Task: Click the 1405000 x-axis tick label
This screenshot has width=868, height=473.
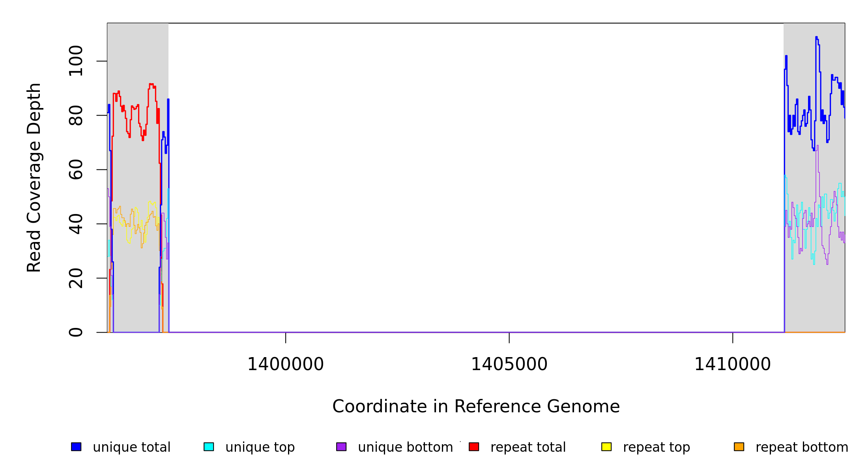Action: pos(509,364)
